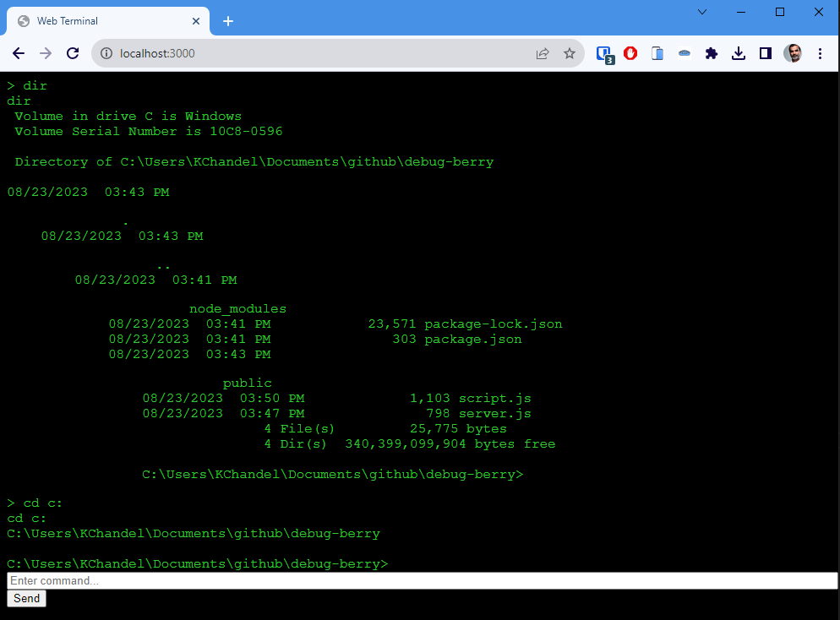Open the Extensions puzzle piece menu

pos(712,53)
